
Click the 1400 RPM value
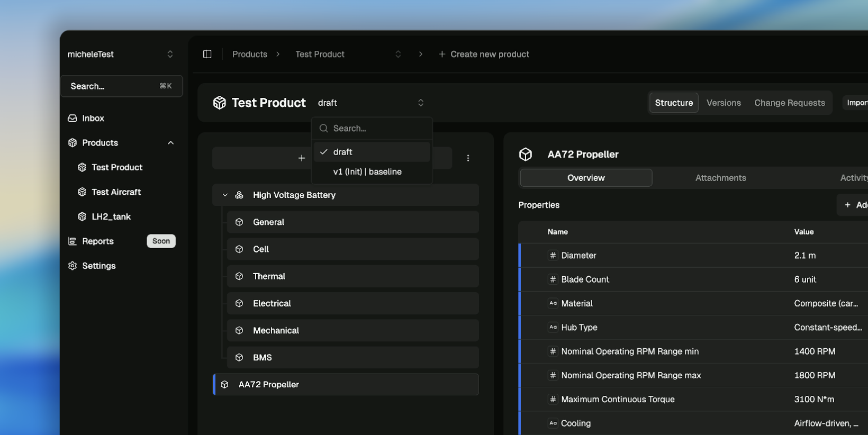tap(815, 351)
